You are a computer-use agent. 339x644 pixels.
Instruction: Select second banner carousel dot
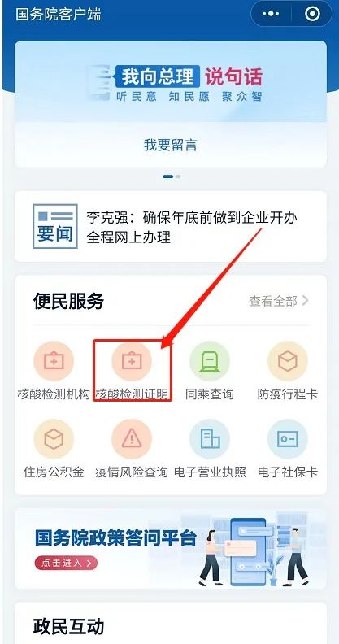click(x=178, y=176)
